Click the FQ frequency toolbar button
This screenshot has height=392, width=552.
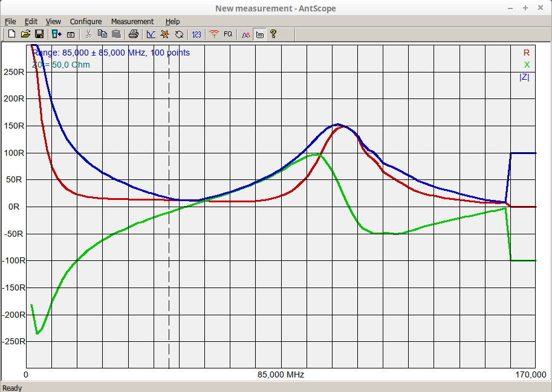[228, 34]
